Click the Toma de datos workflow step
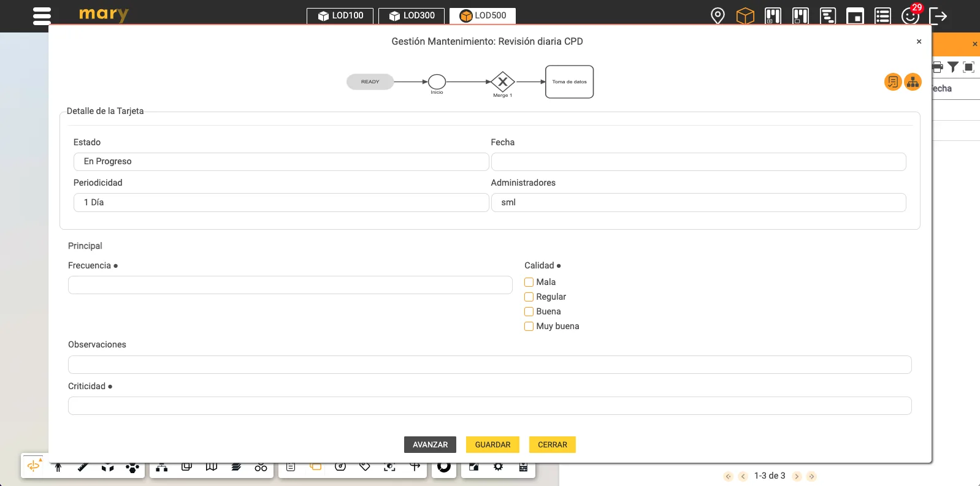This screenshot has width=980, height=486. [570, 82]
